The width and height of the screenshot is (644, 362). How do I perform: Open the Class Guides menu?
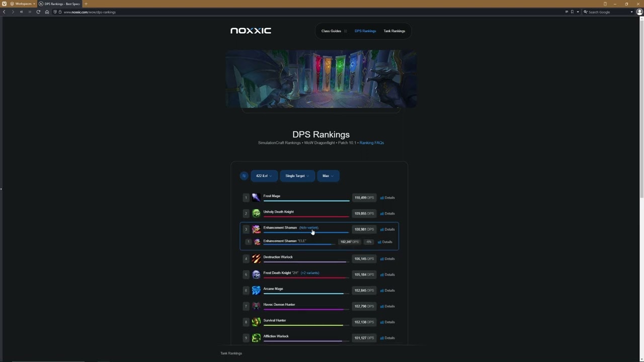point(334,31)
